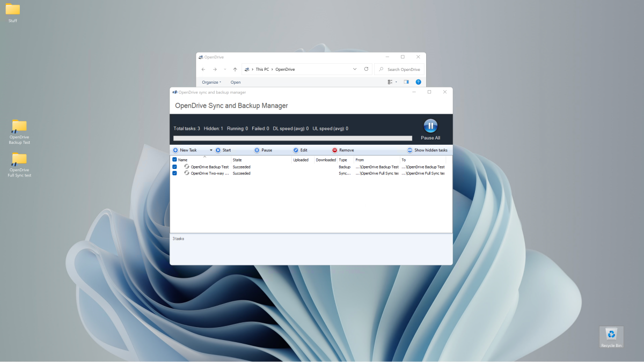This screenshot has height=362, width=644.
Task: Uncheck the OpenDrive Two-way sync task
Action: (x=174, y=173)
